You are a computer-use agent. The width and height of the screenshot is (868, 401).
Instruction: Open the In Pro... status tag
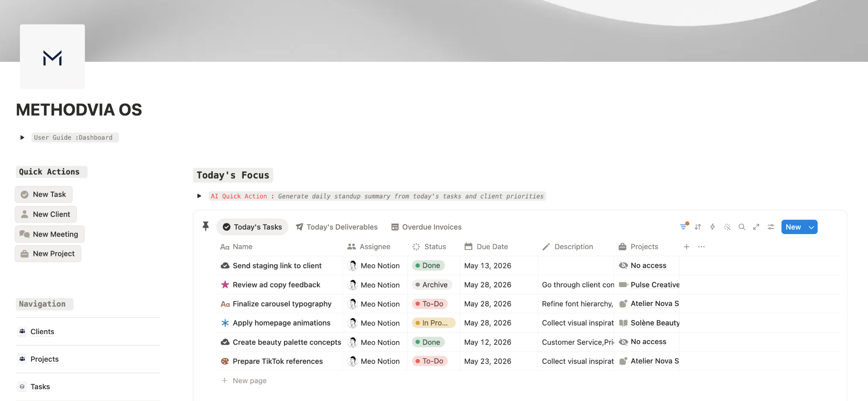point(433,323)
